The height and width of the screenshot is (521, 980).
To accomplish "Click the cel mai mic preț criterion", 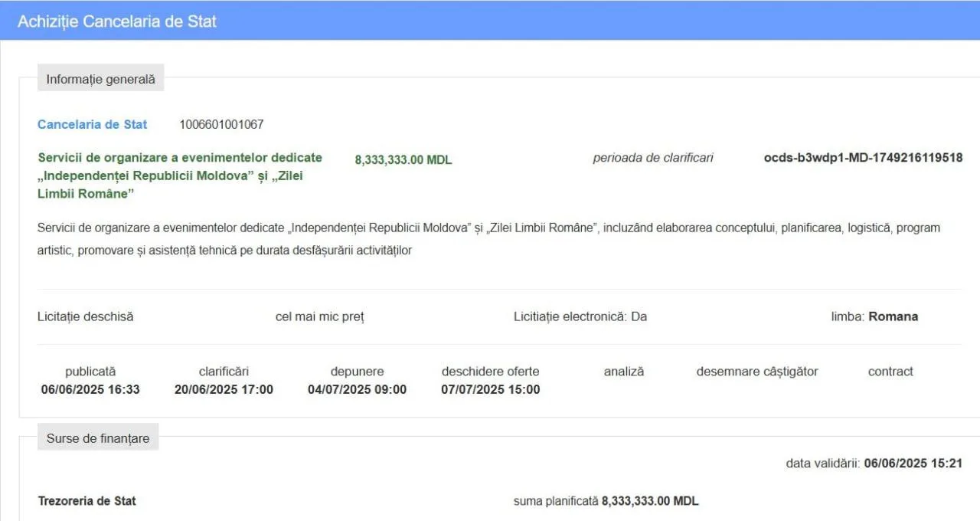I will coord(319,316).
